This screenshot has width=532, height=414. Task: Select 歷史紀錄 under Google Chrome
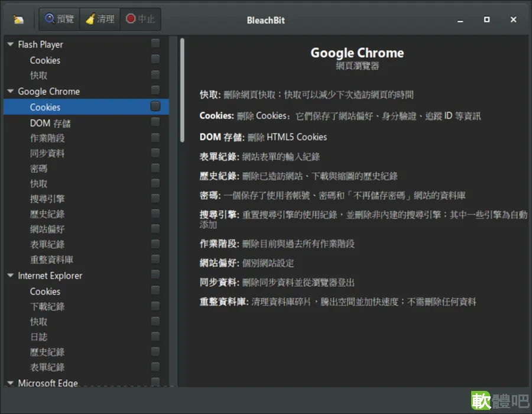[86, 214]
